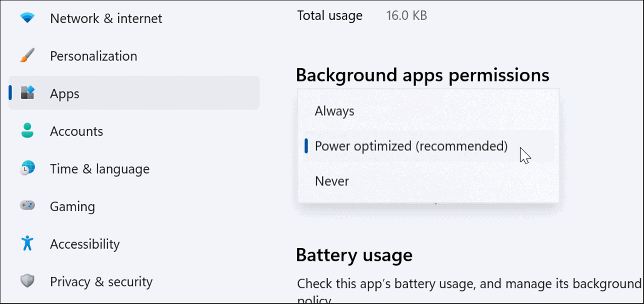Open the Time & language settings page
644x304 pixels.
[100, 169]
